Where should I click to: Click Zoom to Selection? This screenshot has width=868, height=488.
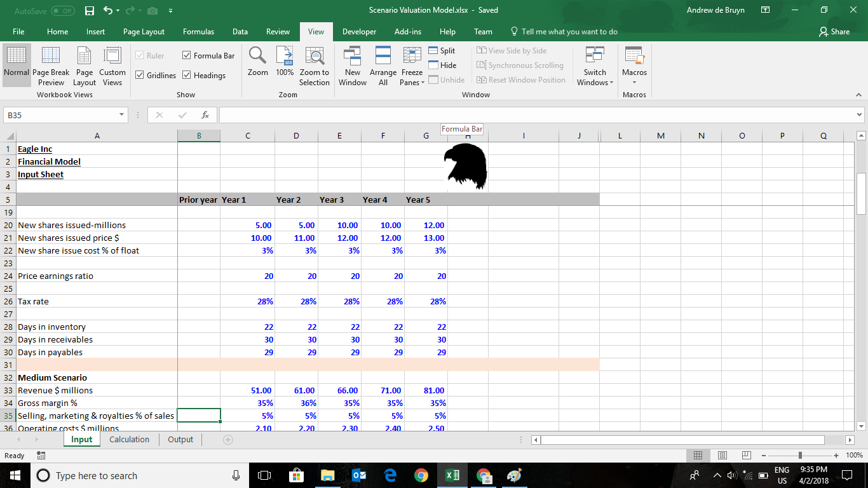click(x=315, y=66)
